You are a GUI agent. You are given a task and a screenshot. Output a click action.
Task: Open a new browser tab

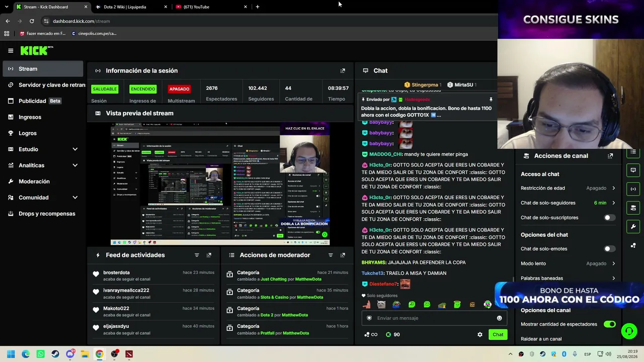257,7
